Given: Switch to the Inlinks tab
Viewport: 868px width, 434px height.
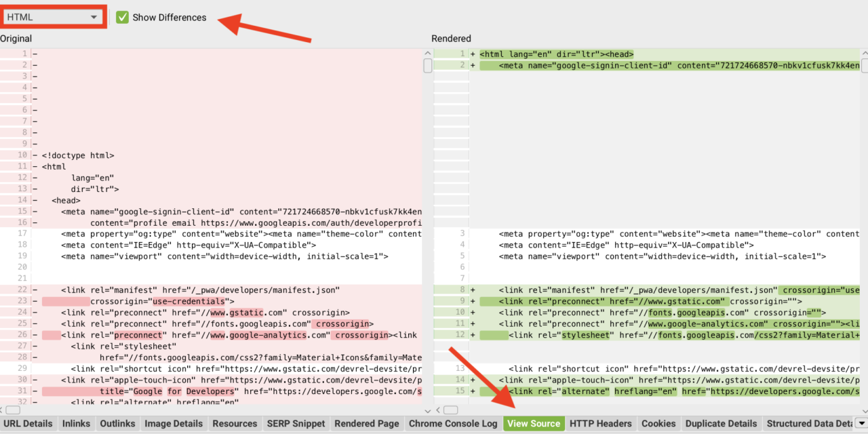Looking at the screenshot, I should (76, 423).
